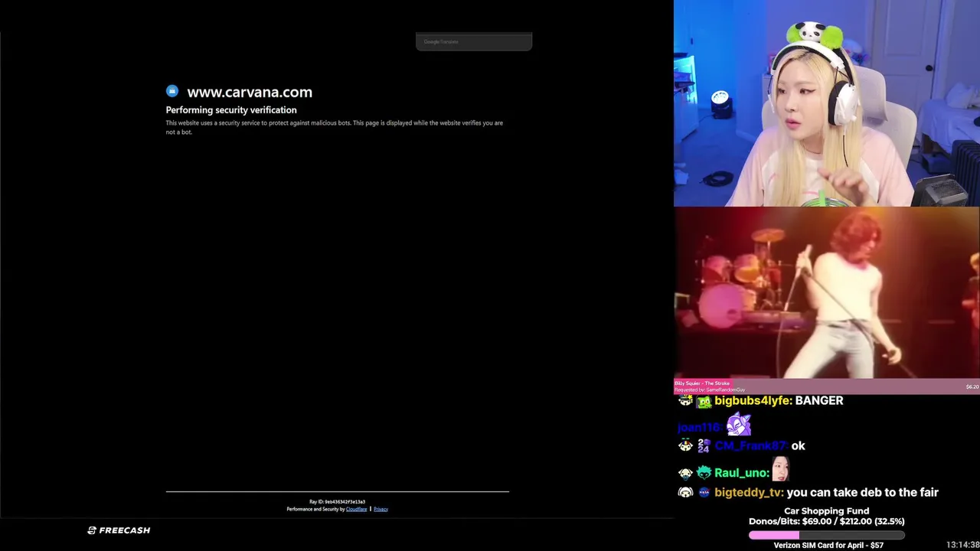Click the green spiky badge beside Raul_uno
The height and width of the screenshot is (551, 980).
coord(704,473)
